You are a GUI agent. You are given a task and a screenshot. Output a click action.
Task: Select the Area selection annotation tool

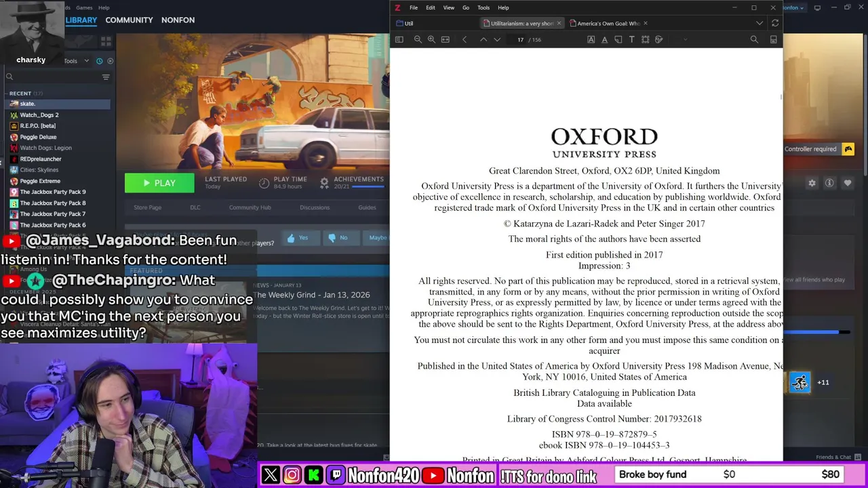point(646,39)
